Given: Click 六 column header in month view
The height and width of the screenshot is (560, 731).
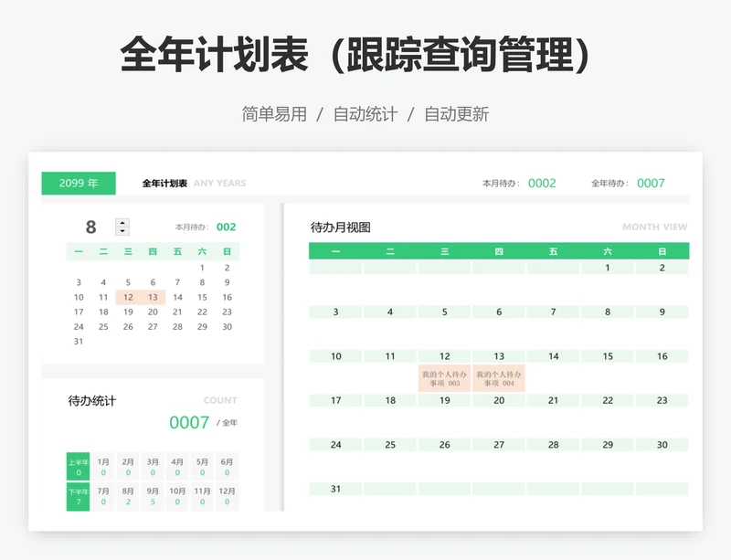Looking at the screenshot, I should pyautogui.click(x=608, y=251).
